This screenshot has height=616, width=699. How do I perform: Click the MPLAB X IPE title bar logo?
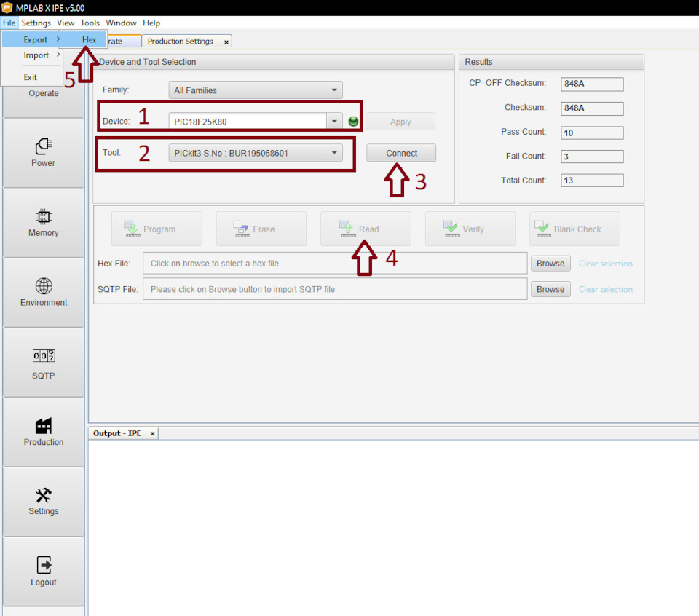pos(7,7)
